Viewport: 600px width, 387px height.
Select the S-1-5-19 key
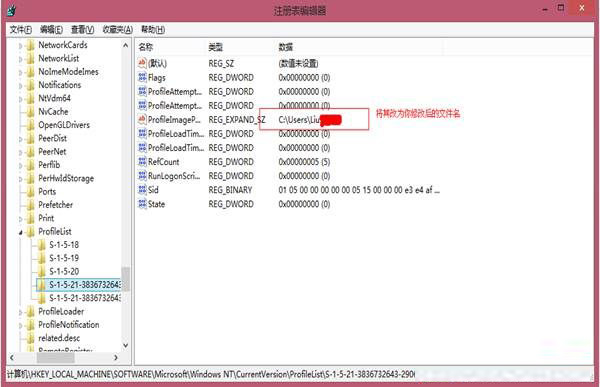pos(64,258)
